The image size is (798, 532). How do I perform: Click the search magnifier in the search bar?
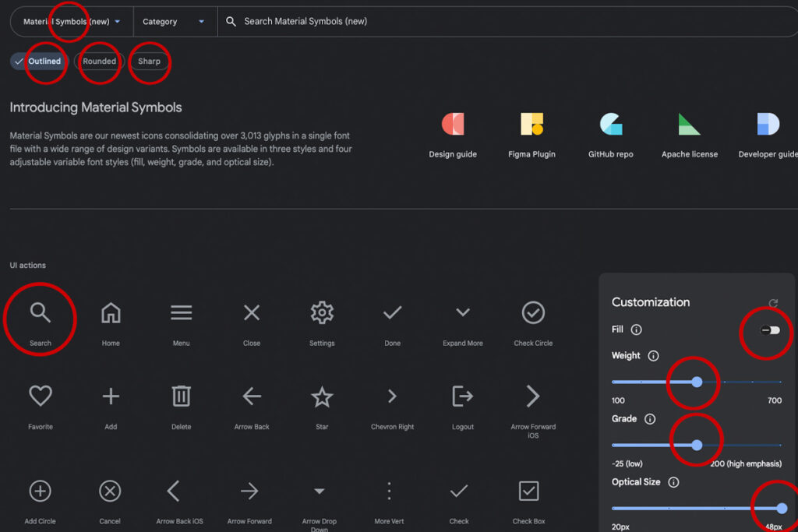click(x=231, y=21)
